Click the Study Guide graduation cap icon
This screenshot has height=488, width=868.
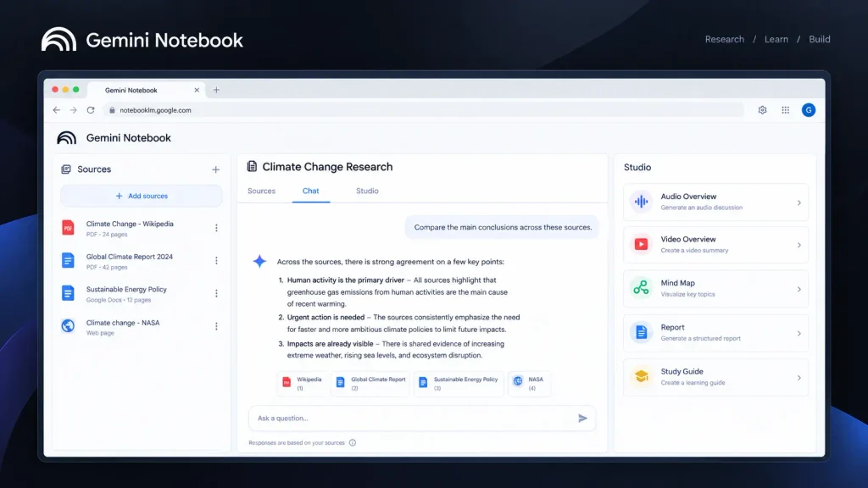click(x=641, y=376)
